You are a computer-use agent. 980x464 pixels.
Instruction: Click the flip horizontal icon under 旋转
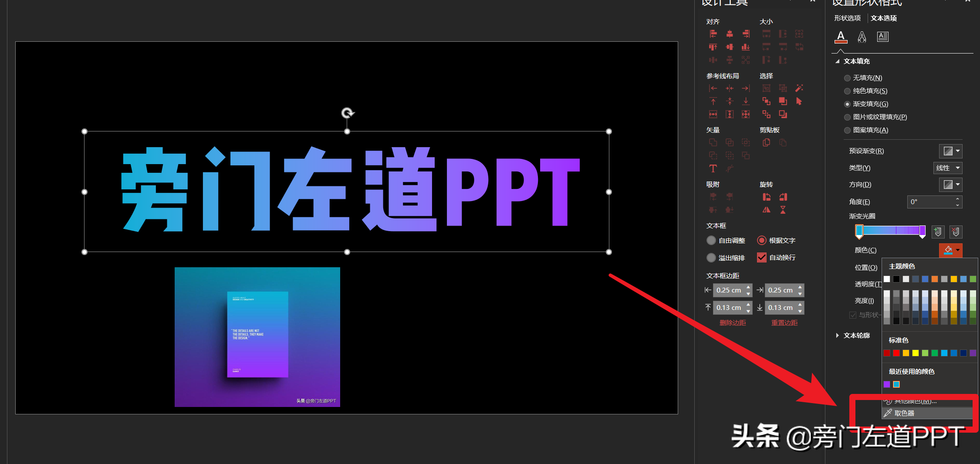(767, 210)
